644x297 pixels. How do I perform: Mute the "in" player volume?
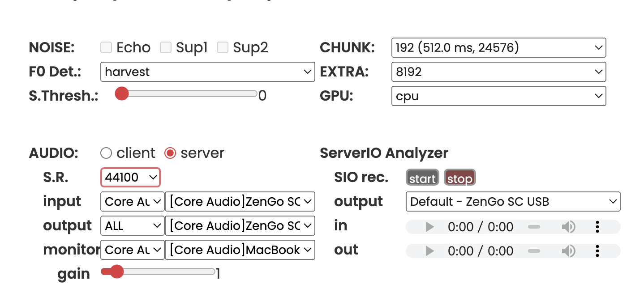569,227
